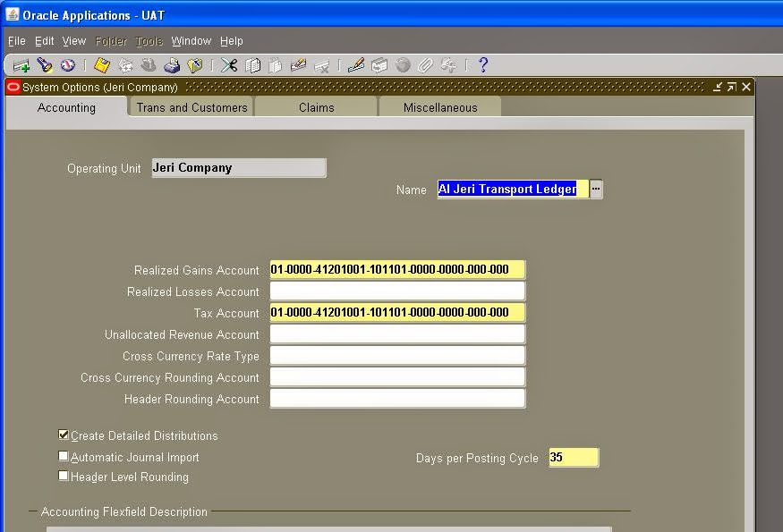Image resolution: width=783 pixels, height=532 pixels.
Task: Select the Cut (scissors) toolbar icon
Action: pyautogui.click(x=227, y=64)
